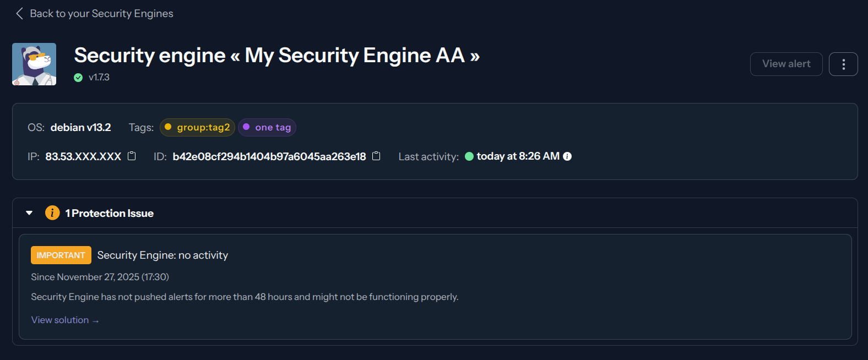Navigate back to your Security Engines
Image resolution: width=868 pixels, height=360 pixels.
coord(102,13)
